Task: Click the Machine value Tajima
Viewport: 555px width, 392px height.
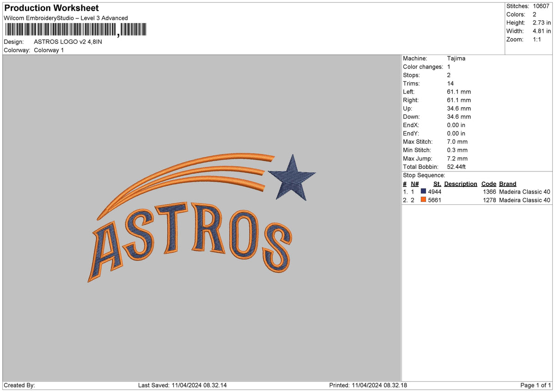Action: pyautogui.click(x=456, y=58)
